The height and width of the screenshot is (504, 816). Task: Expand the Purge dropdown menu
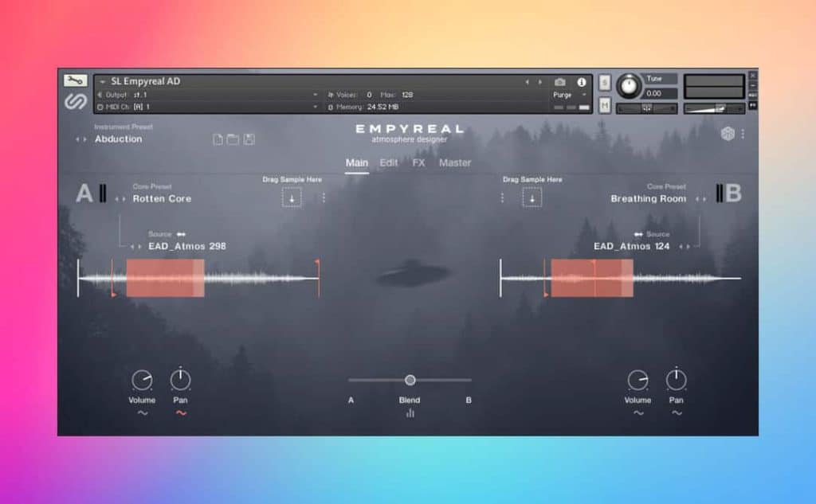[583, 95]
